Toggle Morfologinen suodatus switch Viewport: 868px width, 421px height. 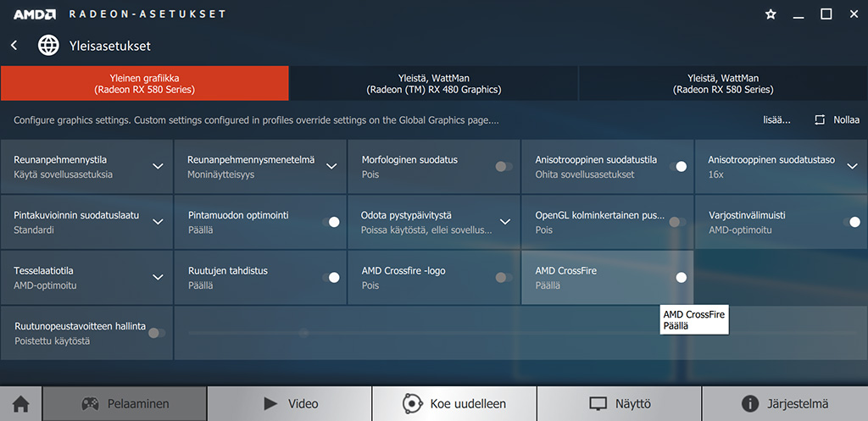(504, 167)
